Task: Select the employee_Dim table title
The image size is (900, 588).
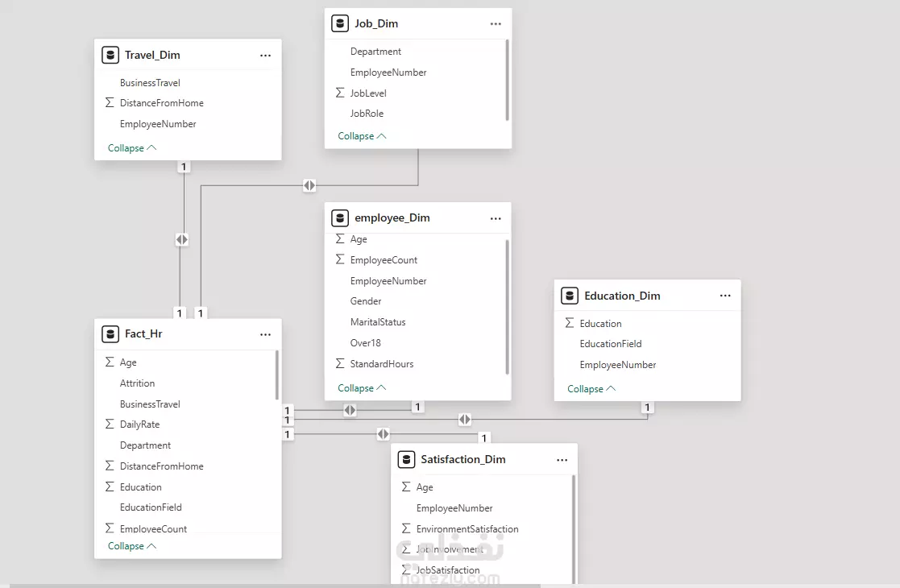Action: point(392,218)
